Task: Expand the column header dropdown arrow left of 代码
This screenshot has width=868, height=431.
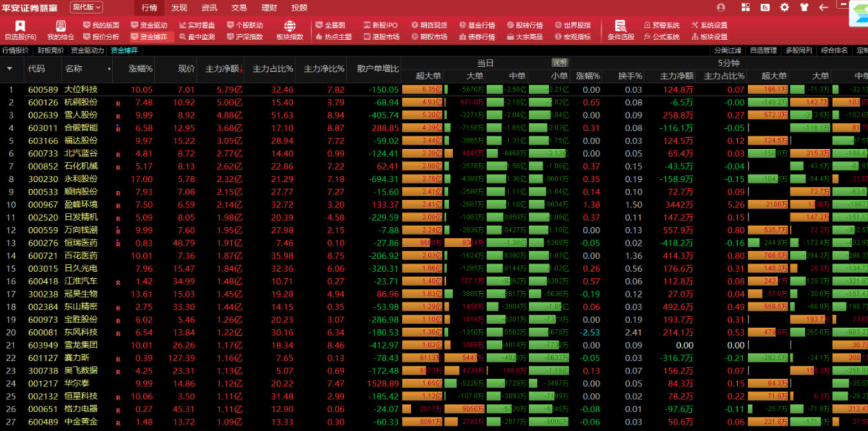Action: (x=10, y=69)
